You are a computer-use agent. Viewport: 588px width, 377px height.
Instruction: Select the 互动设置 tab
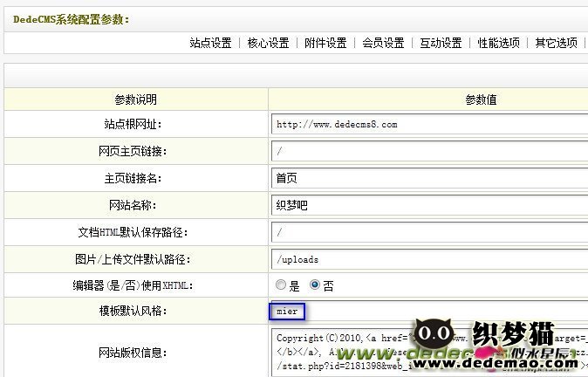point(441,43)
